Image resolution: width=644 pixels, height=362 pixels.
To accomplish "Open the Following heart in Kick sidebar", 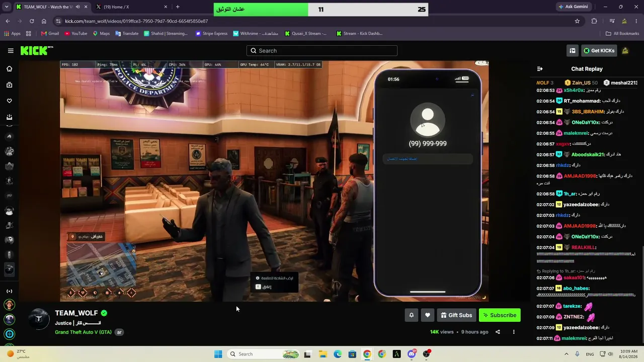I will pyautogui.click(x=9, y=101).
